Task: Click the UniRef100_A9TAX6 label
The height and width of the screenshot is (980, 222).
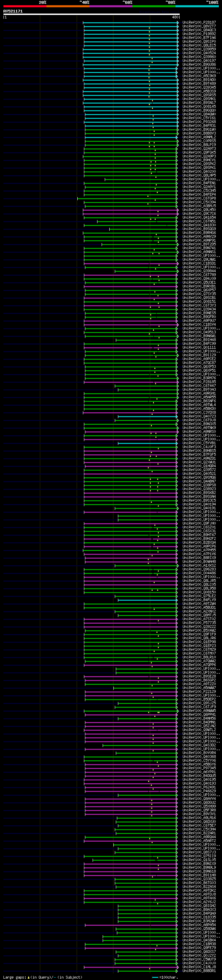Action: coord(199,898)
